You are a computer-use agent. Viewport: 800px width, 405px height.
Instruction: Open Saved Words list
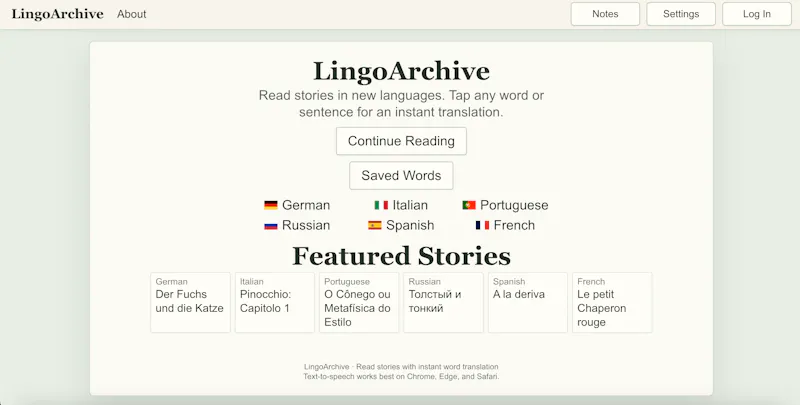pyautogui.click(x=402, y=175)
